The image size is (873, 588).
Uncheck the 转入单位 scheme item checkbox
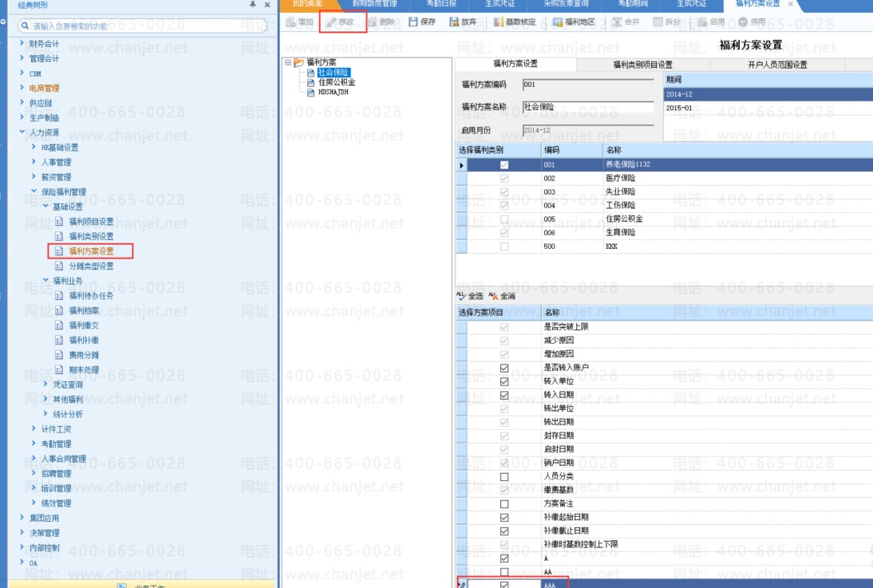click(x=504, y=381)
